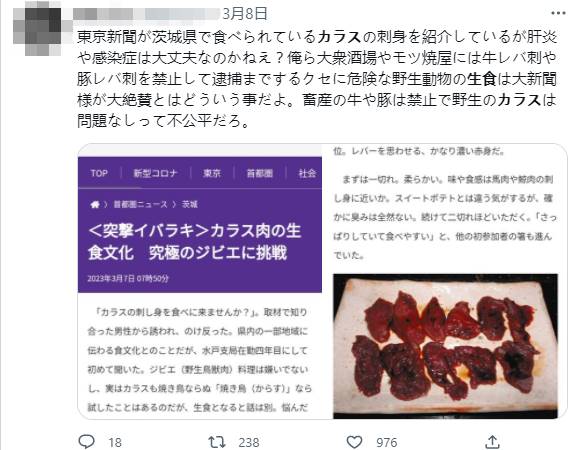Image resolution: width=582 pixels, height=450 pixels.
Task: Like the tweet with the heart icon
Action: coord(354,442)
